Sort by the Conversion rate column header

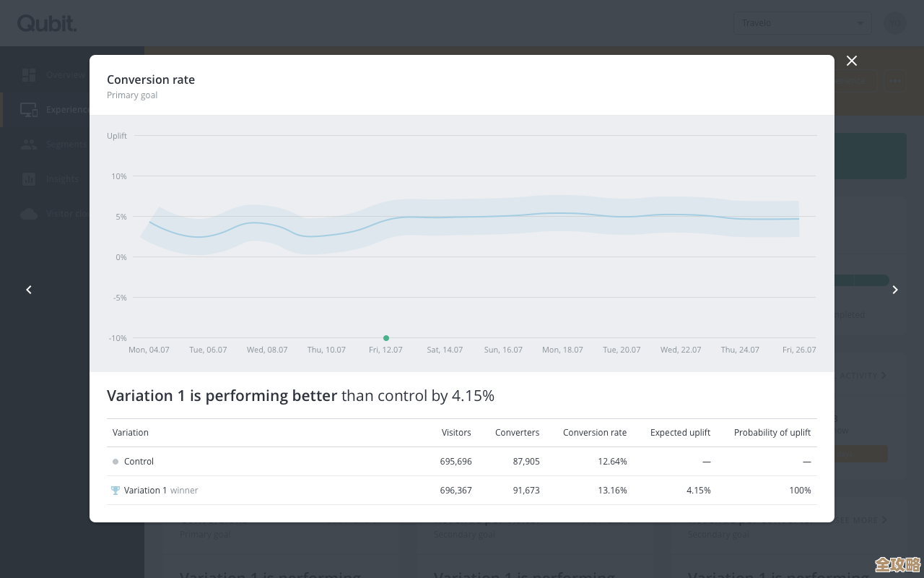point(595,433)
